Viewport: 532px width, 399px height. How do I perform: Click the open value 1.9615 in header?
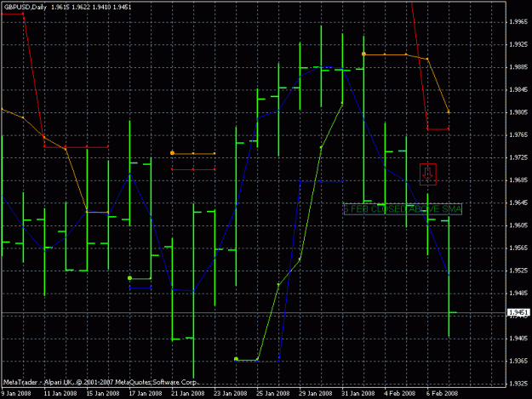(x=60, y=7)
